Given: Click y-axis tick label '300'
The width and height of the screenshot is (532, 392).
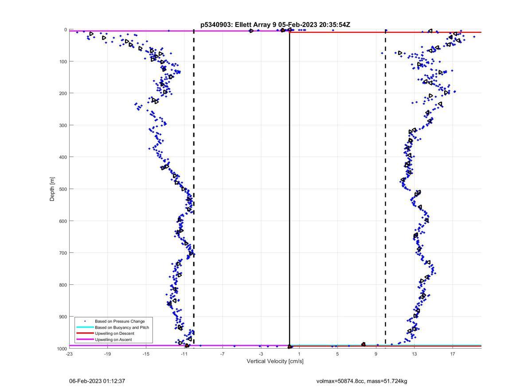Looking at the screenshot, I should pyautogui.click(x=63, y=125).
